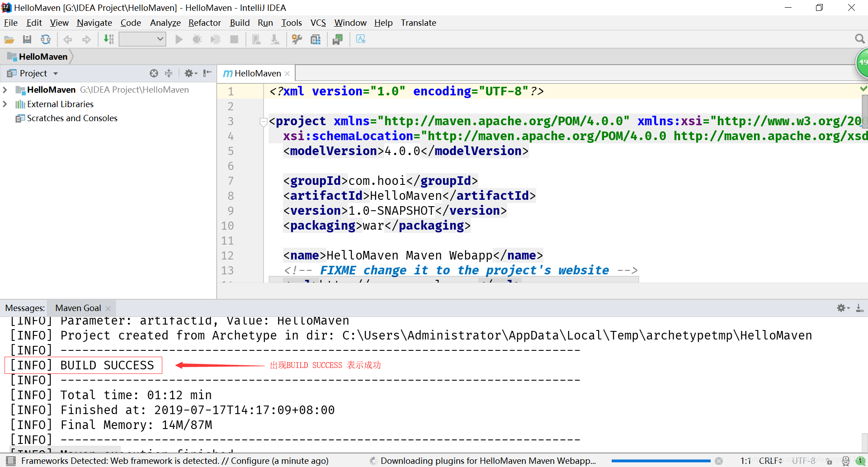Expand the External Libraries tree node
868x467 pixels.
(x=5, y=104)
